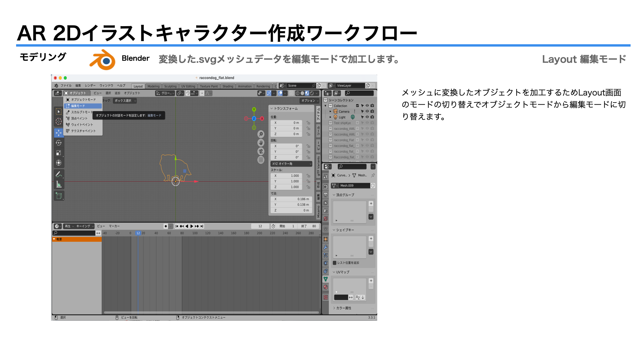Enable the raccondog_Flat collection checkbox
644x362 pixels.
click(x=358, y=140)
